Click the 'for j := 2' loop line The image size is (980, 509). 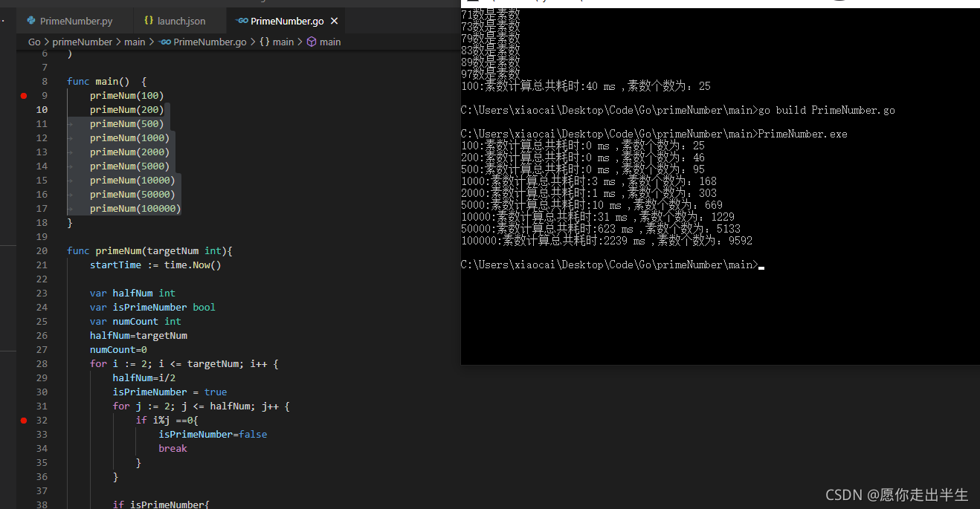pos(202,406)
